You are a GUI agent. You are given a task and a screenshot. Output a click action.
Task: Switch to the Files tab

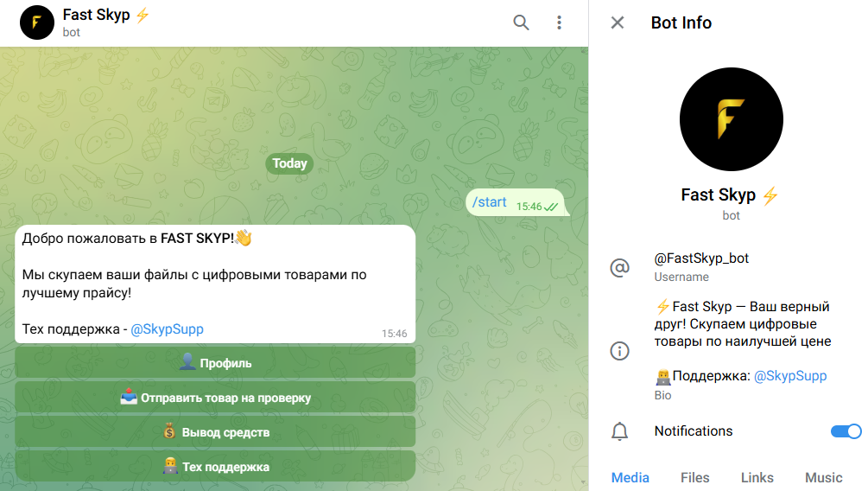pos(694,478)
